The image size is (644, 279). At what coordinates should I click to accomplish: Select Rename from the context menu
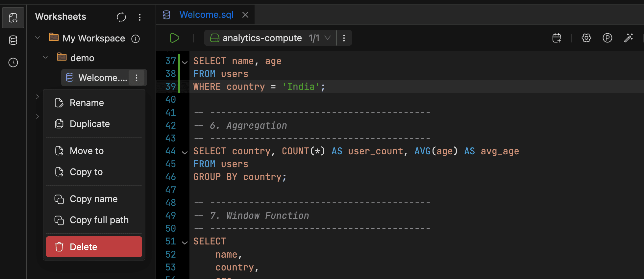[x=87, y=103]
